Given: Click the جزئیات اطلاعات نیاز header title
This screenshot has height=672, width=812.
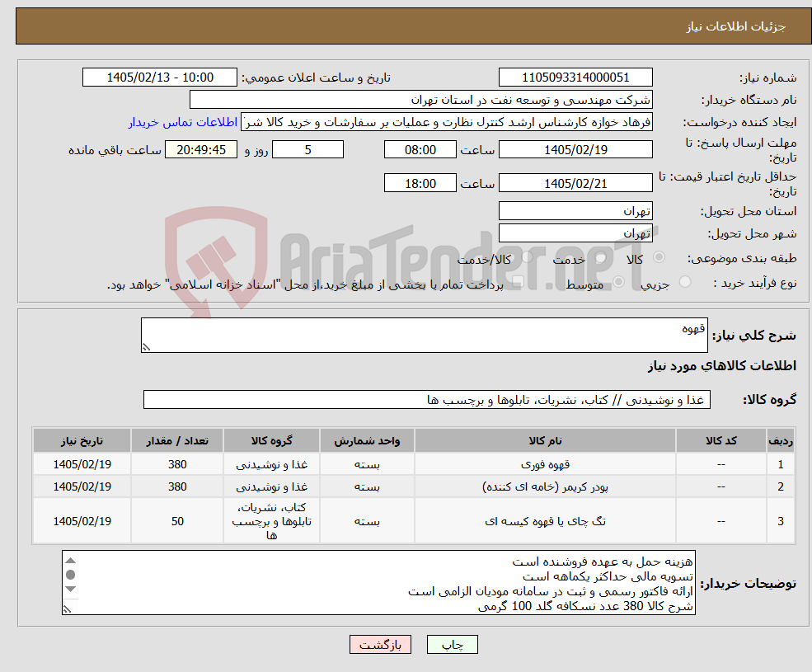Looking at the screenshot, I should coord(735,26).
